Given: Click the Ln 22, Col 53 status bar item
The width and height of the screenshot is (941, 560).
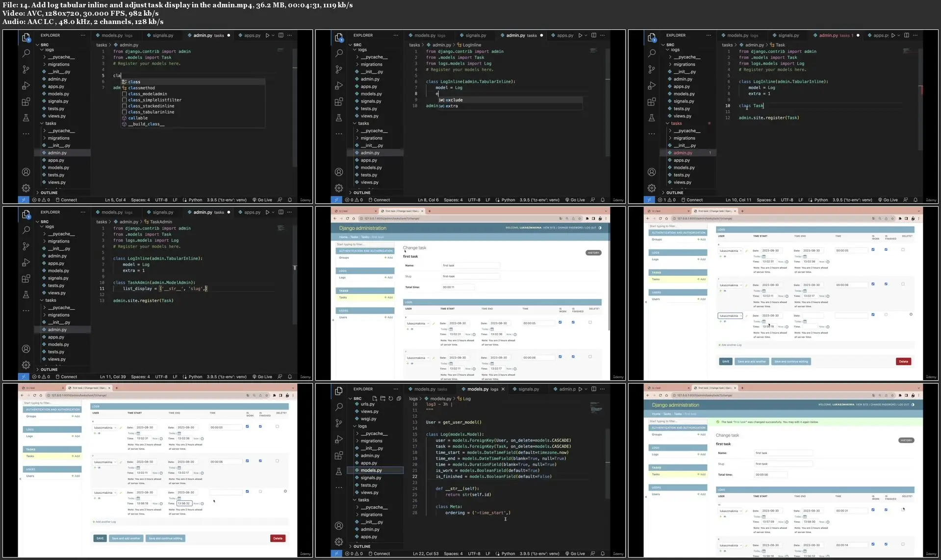Looking at the screenshot, I should (x=426, y=554).
